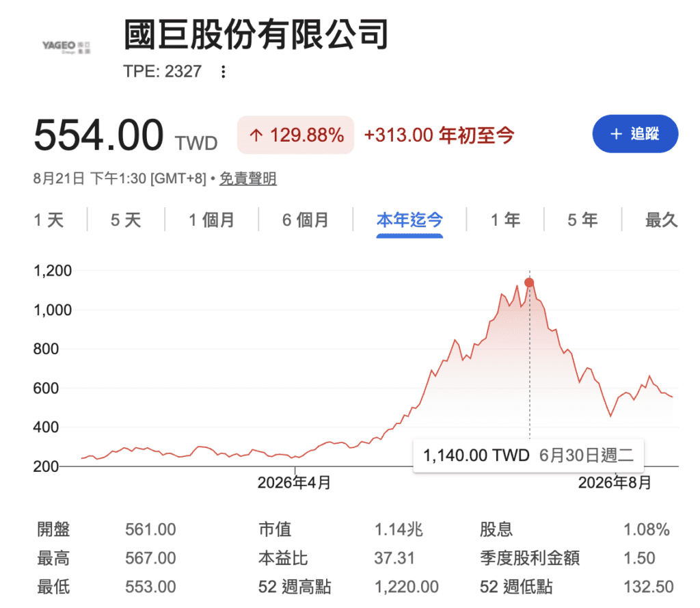This screenshot has width=700, height=608.
Task: Click the red peak marker on the chart
Action: point(529,282)
